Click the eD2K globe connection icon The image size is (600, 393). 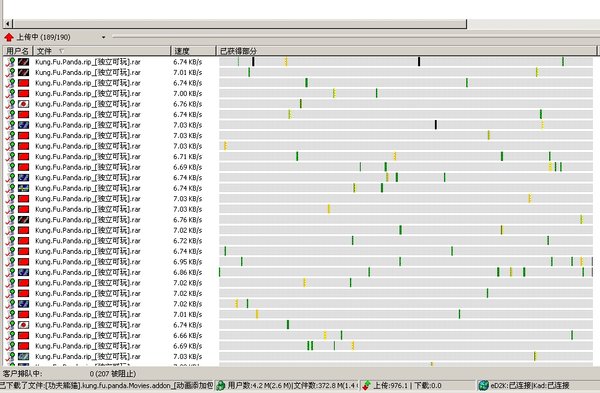[x=484, y=385]
